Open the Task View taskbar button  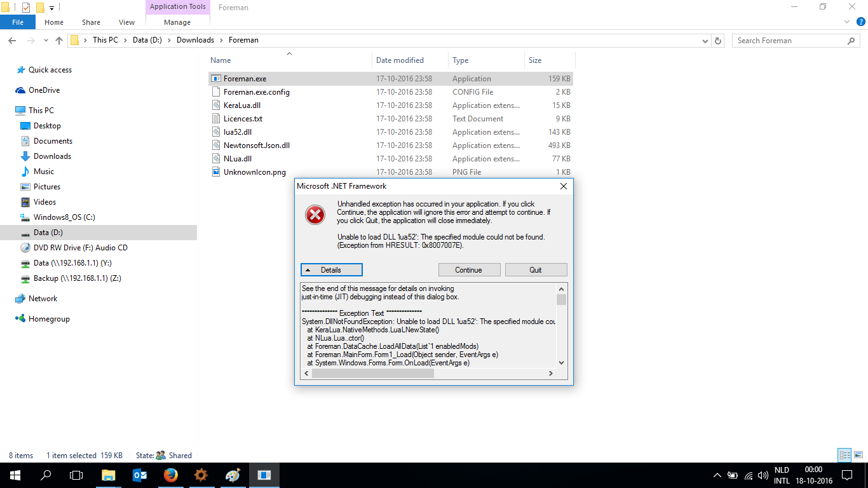(76, 475)
